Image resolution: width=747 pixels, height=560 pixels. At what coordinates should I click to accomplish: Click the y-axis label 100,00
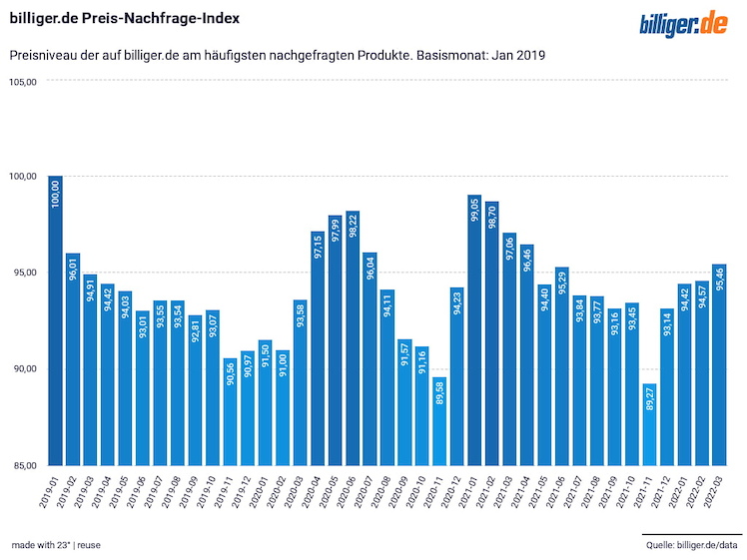click(23, 177)
